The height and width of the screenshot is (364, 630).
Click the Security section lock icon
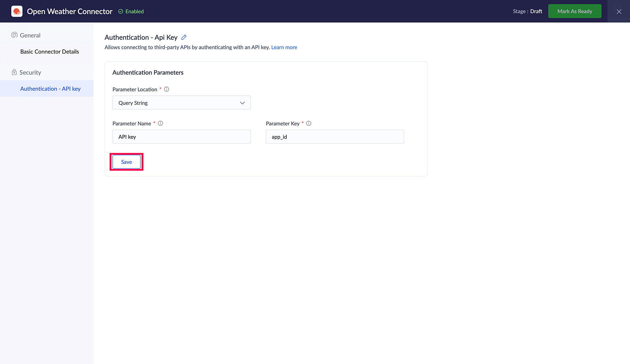pos(14,72)
